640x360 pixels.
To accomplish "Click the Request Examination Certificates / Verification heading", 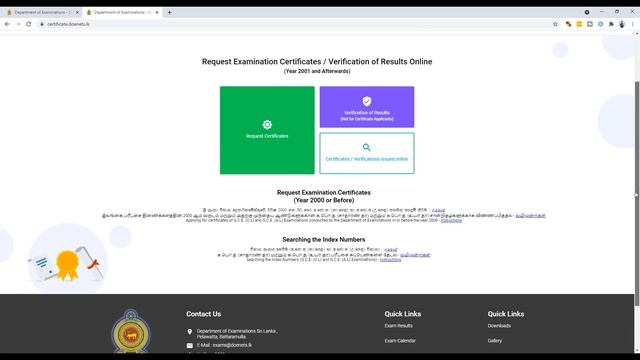I will pos(317,62).
